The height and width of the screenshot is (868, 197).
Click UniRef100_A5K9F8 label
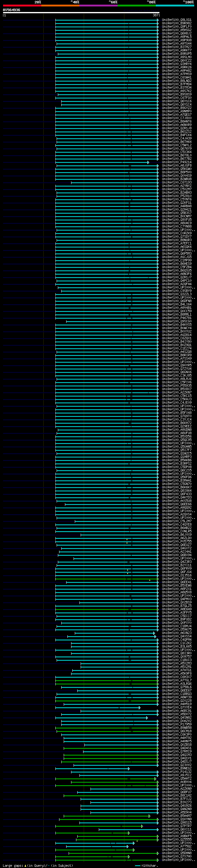[177, 673]
